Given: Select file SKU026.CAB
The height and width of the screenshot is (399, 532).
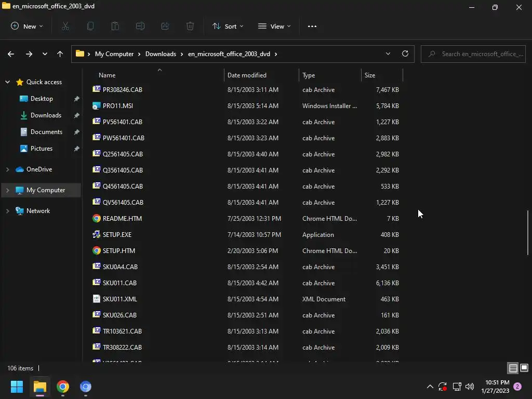Looking at the screenshot, I should [119, 315].
